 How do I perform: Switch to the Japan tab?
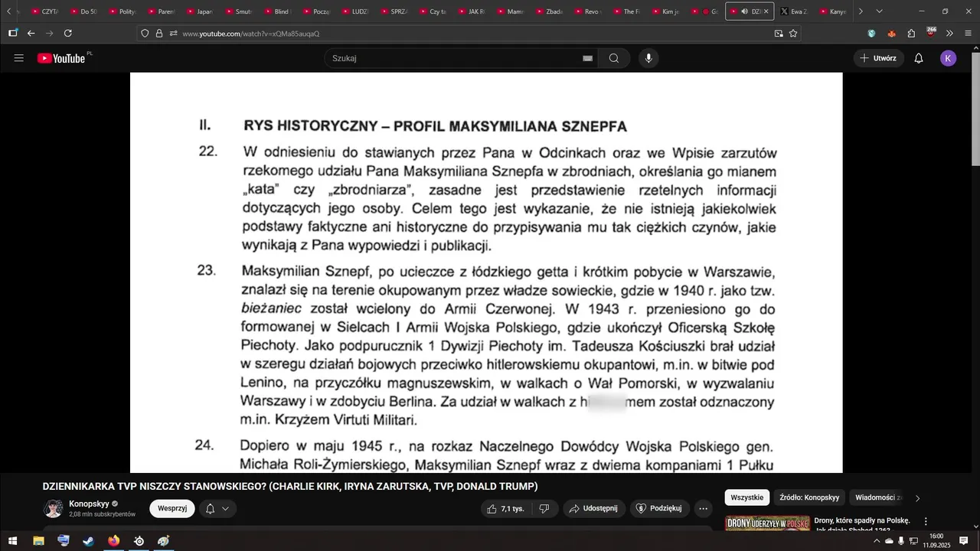[199, 11]
